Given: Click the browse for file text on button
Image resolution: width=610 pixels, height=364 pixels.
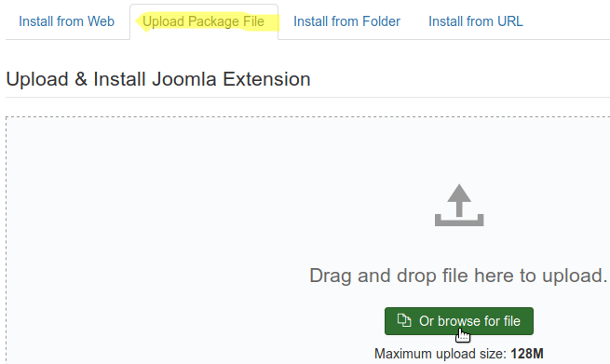Looking at the screenshot, I should tap(479, 321).
